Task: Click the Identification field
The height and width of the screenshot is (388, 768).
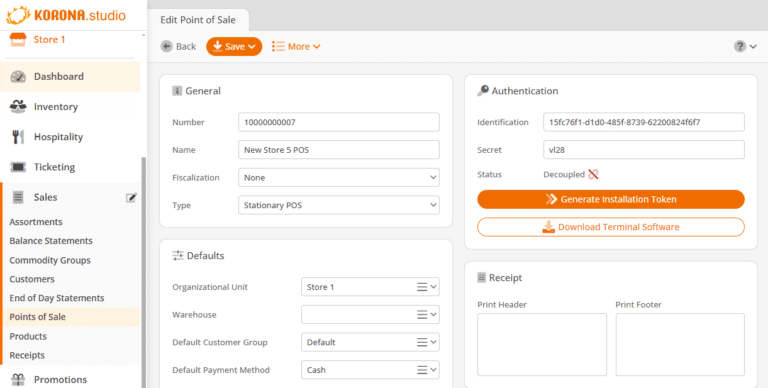Action: (644, 122)
